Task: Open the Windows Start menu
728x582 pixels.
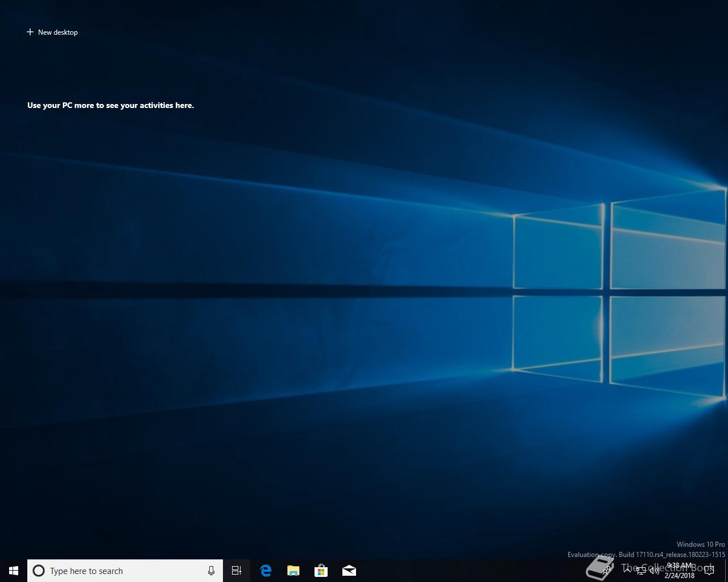Action: (x=14, y=571)
